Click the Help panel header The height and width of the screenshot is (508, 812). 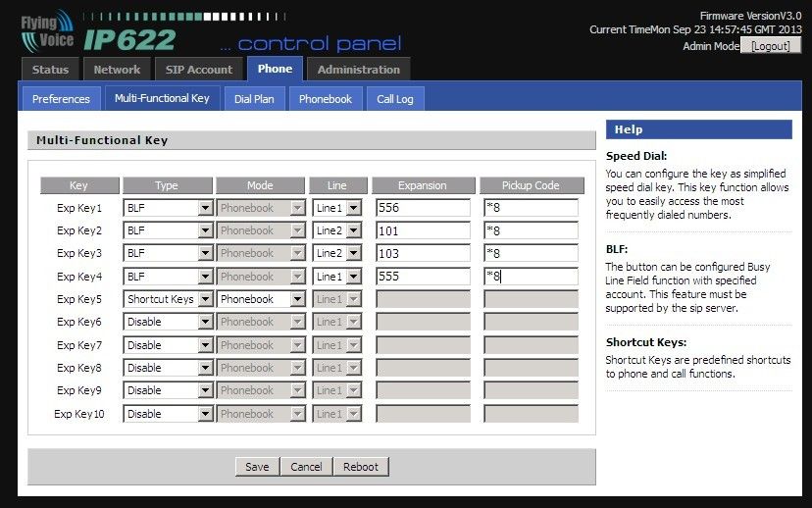[x=698, y=129]
